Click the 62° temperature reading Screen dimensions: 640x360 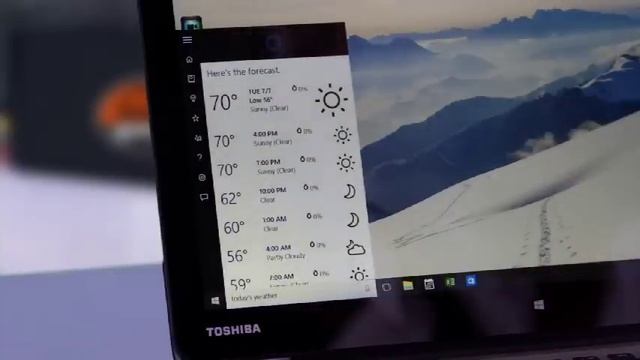point(231,199)
